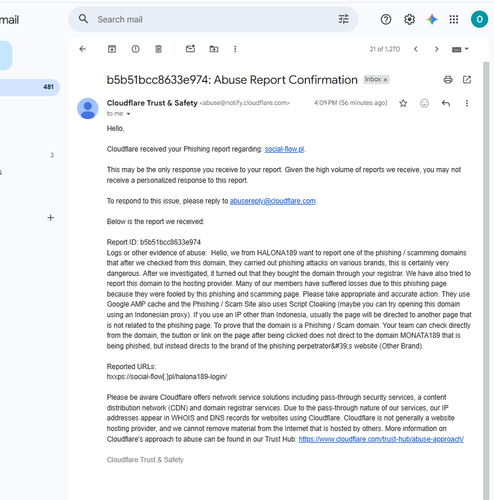The width and height of the screenshot is (494, 500).
Task: Open the Google apps grid
Action: [454, 20]
